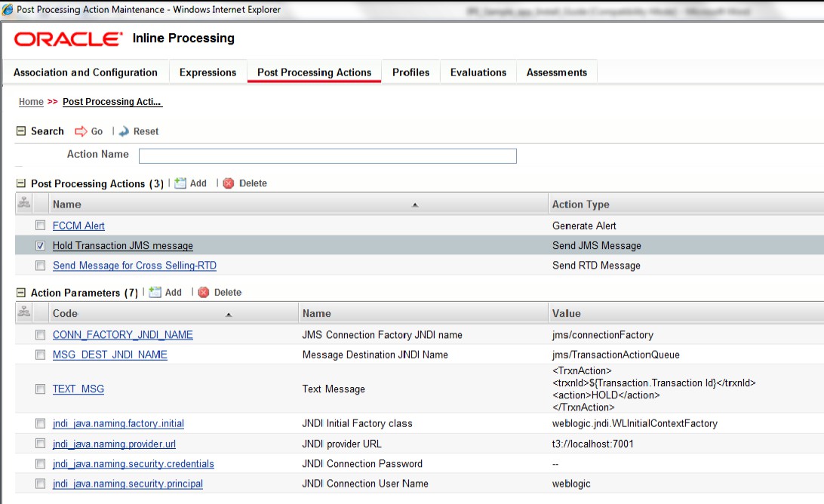Check Send Message for Cross Selling-RTD checkbox
The height and width of the screenshot is (504, 824).
click(41, 266)
